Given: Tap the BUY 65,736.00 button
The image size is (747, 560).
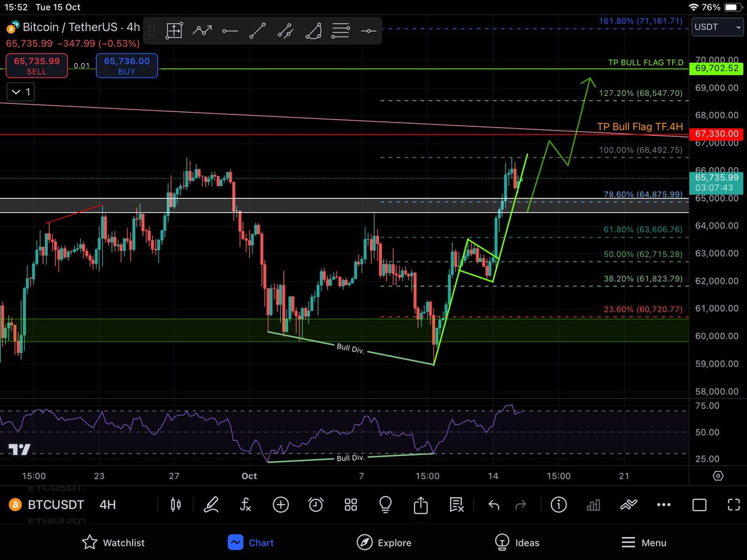Looking at the screenshot, I should coord(127,65).
